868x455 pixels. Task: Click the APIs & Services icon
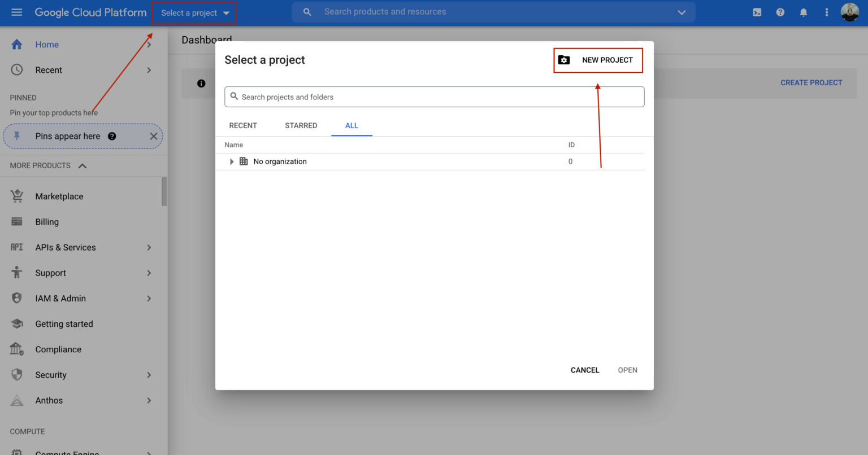[x=16, y=247]
